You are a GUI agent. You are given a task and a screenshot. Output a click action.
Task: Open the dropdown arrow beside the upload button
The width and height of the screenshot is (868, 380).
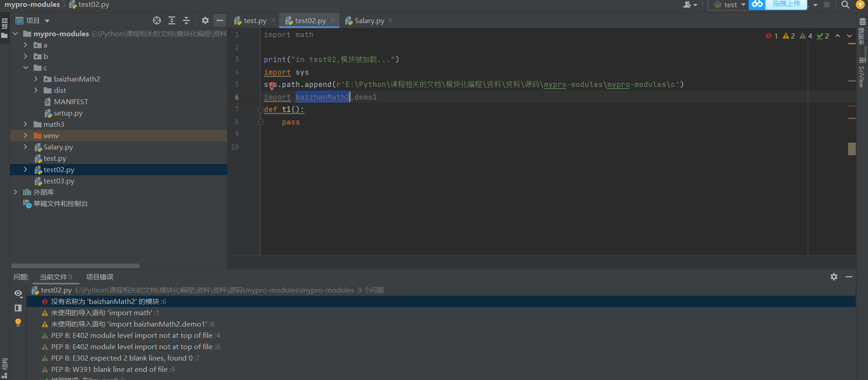815,5
